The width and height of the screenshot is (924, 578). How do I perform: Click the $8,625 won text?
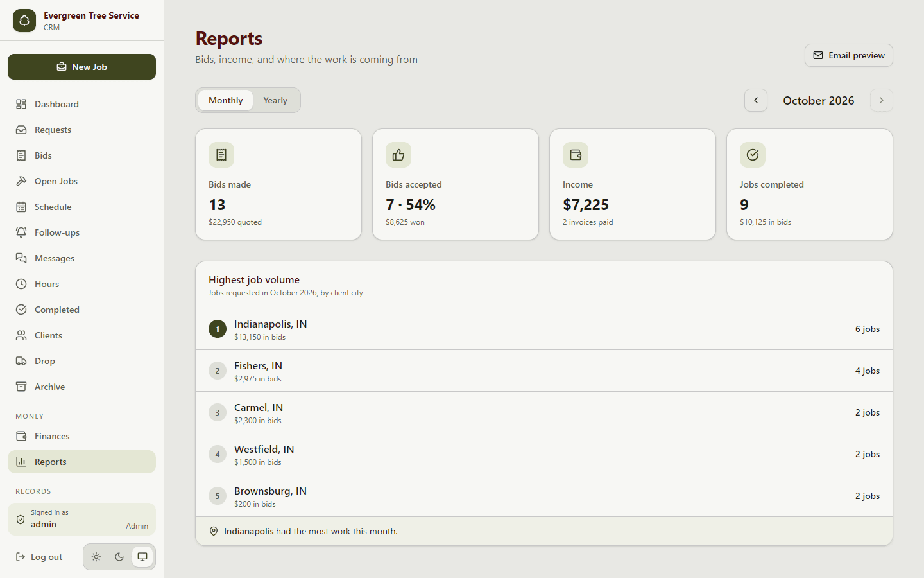click(405, 222)
